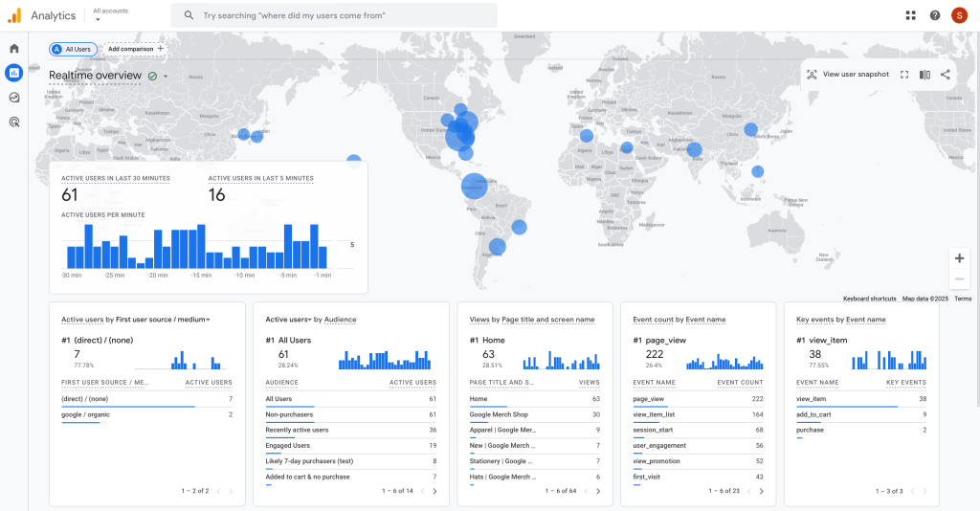This screenshot has height=511, width=980.
Task: Click the user account avatar
Action: [958, 15]
